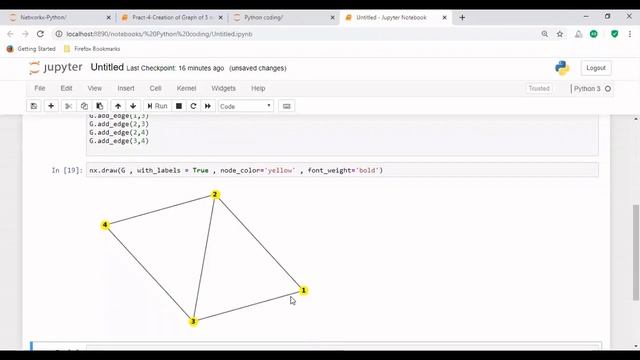The height and width of the screenshot is (360, 640).
Task: Open the Kernel menu
Action: [186, 88]
